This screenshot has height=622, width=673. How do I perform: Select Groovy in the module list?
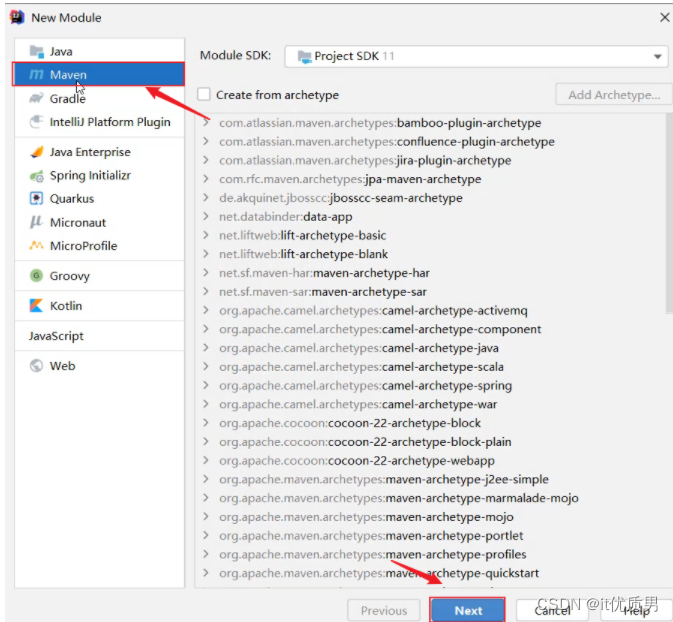tap(100, 276)
